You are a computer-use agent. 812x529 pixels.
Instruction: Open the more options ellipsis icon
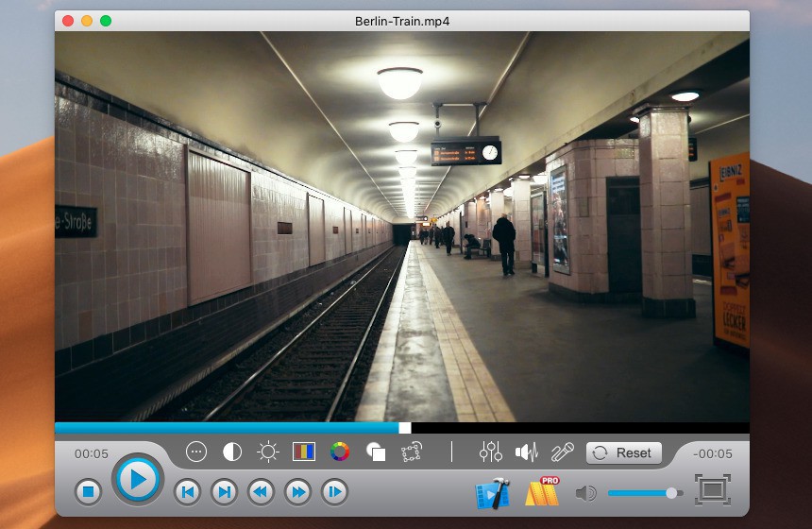click(x=195, y=452)
